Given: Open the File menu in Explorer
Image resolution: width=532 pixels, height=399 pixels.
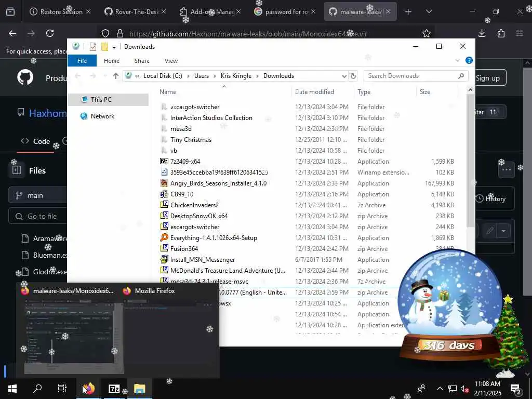Looking at the screenshot, I should [x=82, y=61].
